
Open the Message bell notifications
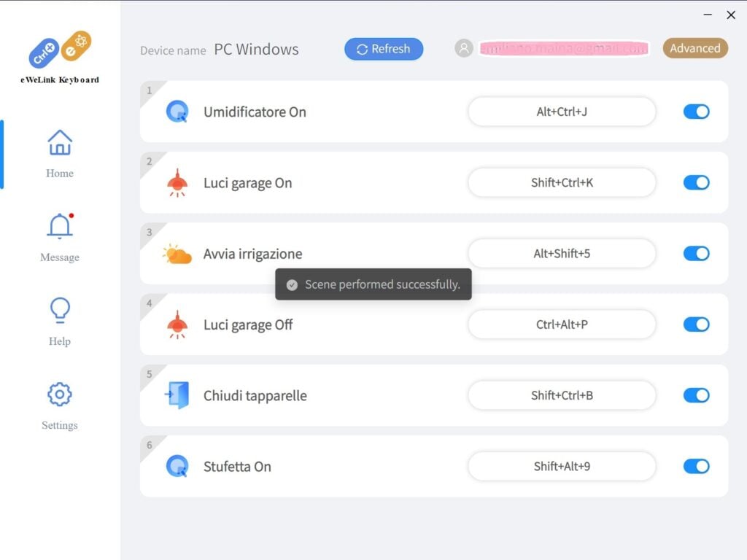click(60, 238)
